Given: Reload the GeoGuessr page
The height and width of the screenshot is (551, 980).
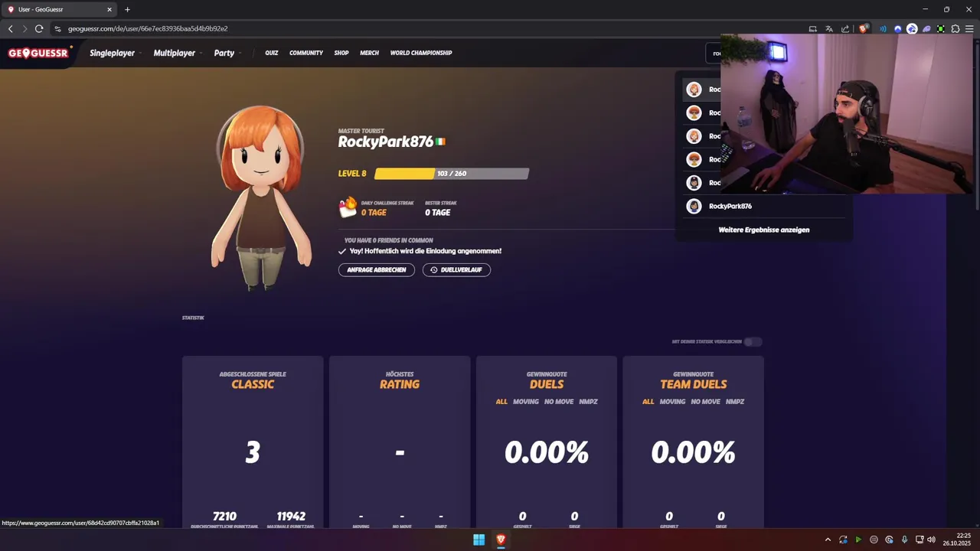Looking at the screenshot, I should coord(39,28).
